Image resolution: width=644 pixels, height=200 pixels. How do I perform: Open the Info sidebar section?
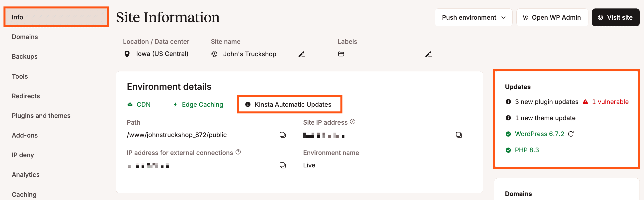(x=56, y=17)
